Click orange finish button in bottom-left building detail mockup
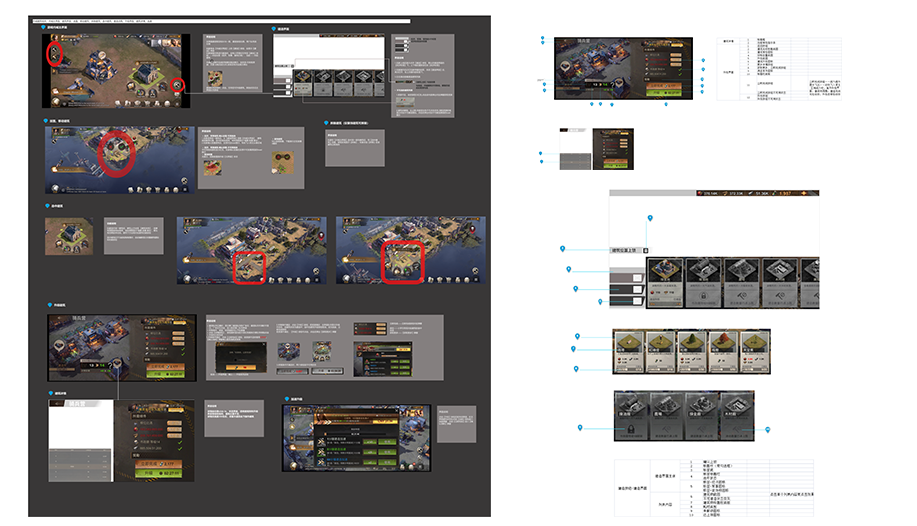 click(158, 463)
